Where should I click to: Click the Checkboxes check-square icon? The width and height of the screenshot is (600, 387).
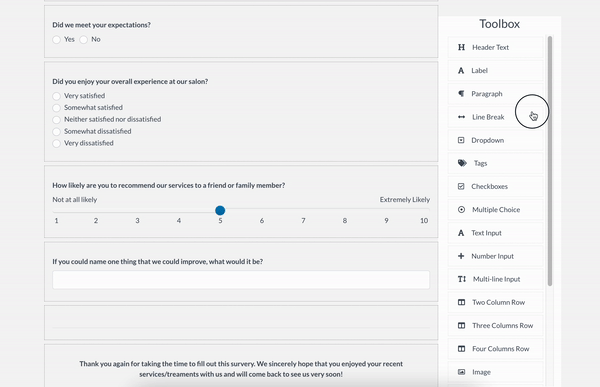[x=461, y=186]
